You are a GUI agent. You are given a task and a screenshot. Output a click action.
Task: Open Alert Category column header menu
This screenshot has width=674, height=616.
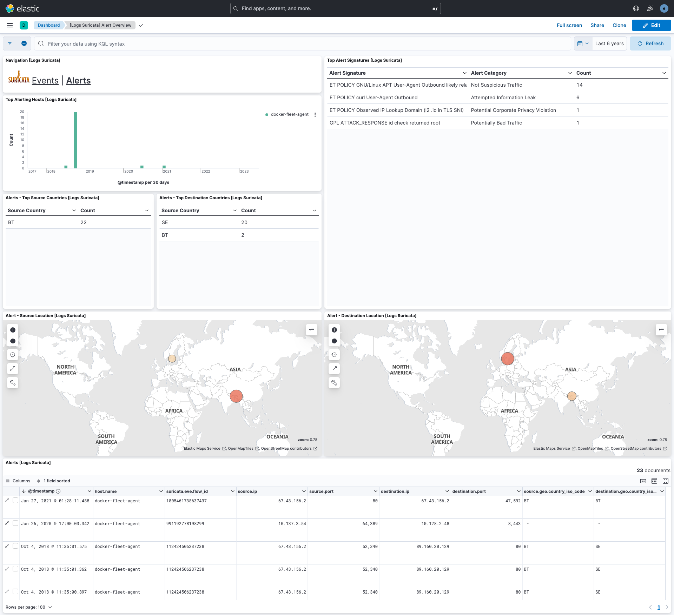click(570, 73)
